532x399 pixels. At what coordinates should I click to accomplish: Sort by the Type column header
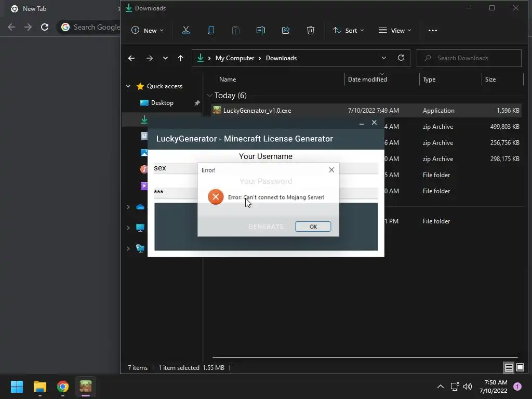pyautogui.click(x=429, y=79)
